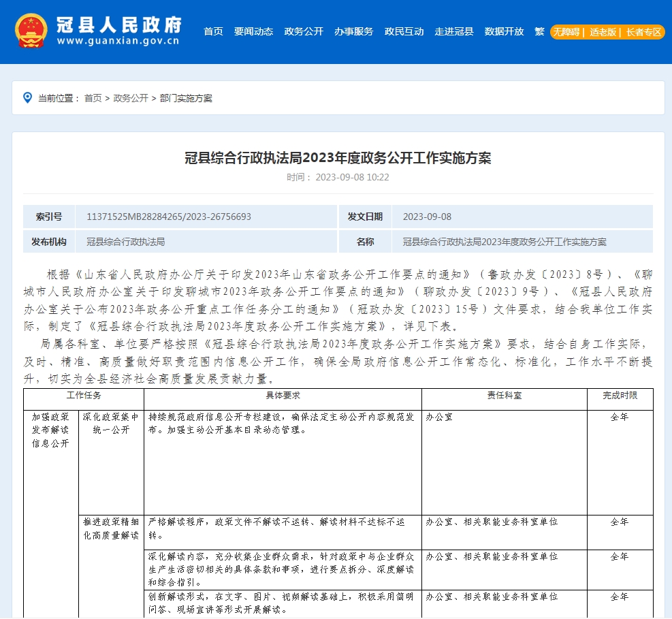
Task: Open the 数据开放 navigation menu
Action: (x=504, y=32)
